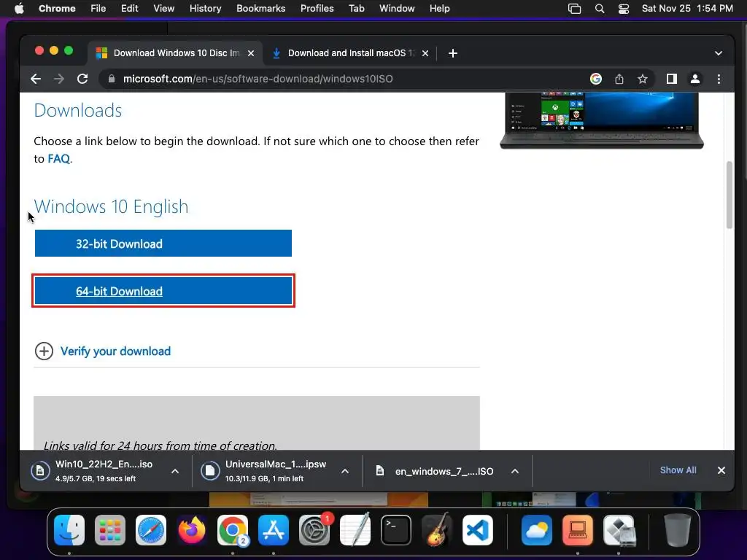Expand options for UniversalMac ipsw download
This screenshot has width=747, height=560.
point(345,471)
